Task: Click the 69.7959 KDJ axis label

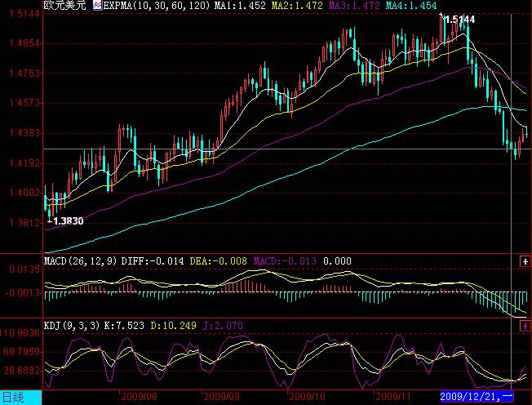Action: 22,351
